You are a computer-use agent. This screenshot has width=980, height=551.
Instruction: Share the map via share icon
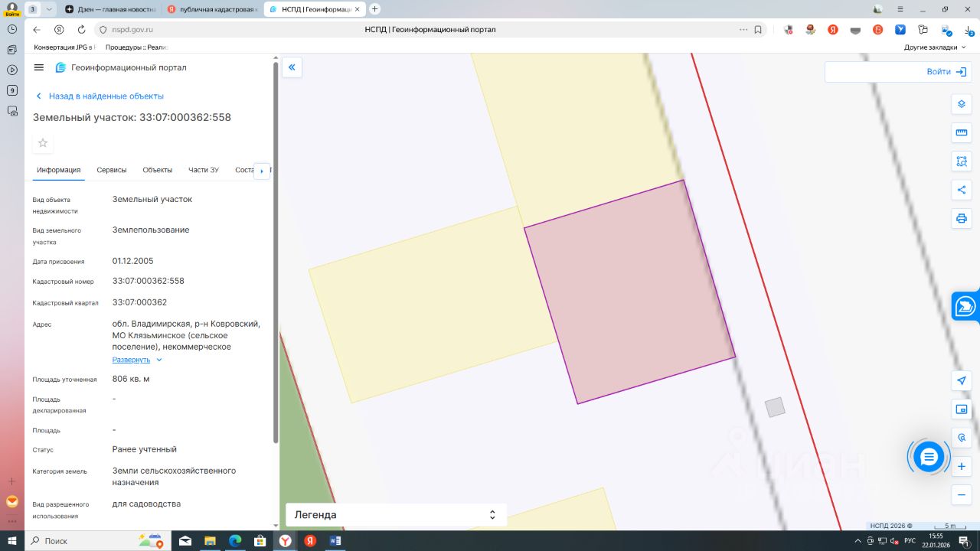[x=962, y=190]
